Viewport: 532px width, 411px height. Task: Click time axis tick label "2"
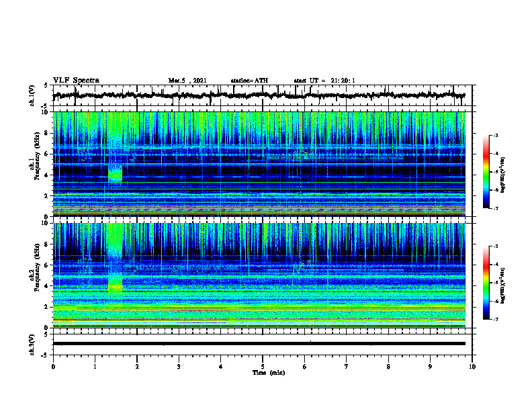137,367
